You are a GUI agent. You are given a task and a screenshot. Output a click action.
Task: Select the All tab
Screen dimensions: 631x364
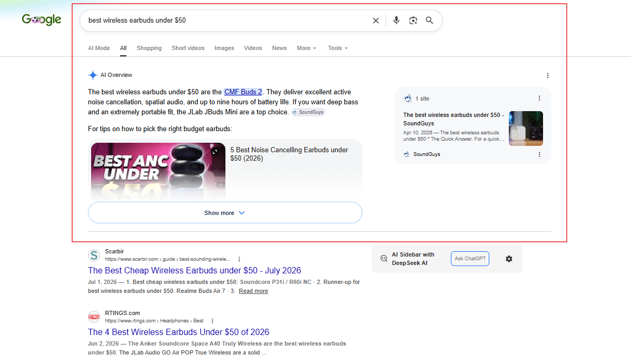pos(123,48)
